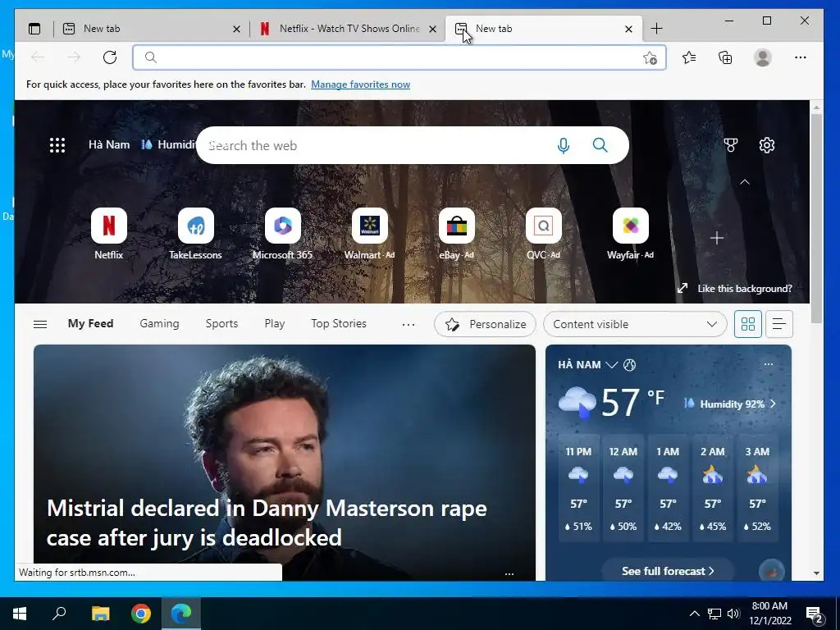The width and height of the screenshot is (840, 630).
Task: Switch feed to list view layout
Action: [779, 324]
